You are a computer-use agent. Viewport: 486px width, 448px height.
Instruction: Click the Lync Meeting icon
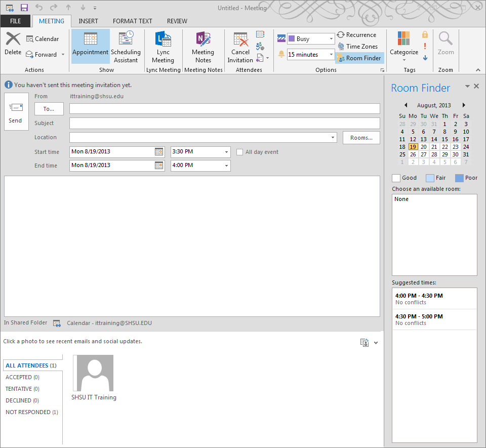(163, 46)
